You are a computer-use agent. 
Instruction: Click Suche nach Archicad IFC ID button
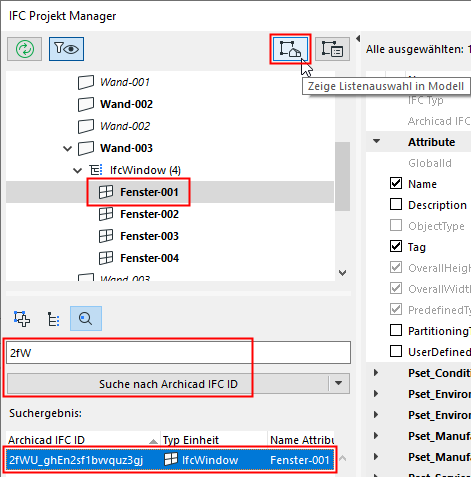(168, 384)
